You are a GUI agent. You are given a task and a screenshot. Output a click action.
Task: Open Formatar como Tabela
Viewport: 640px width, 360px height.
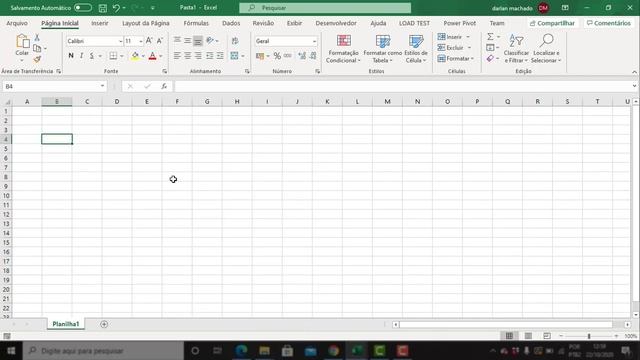pos(382,49)
